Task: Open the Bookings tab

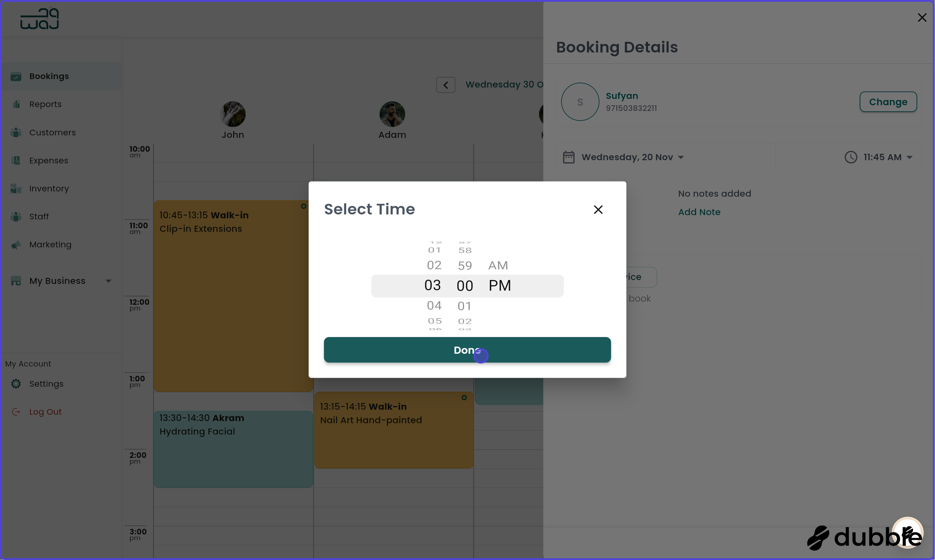Action: [49, 76]
